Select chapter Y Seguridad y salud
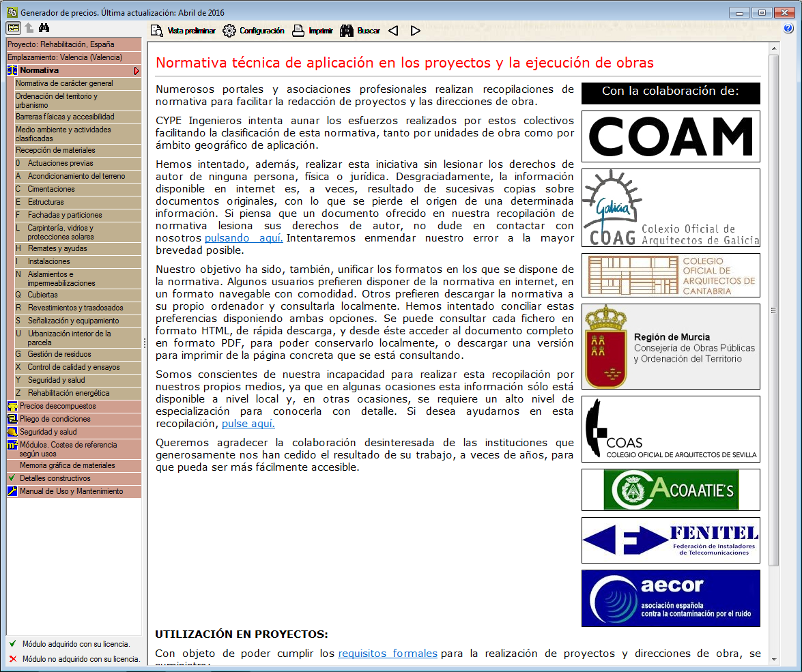 [x=78, y=380]
